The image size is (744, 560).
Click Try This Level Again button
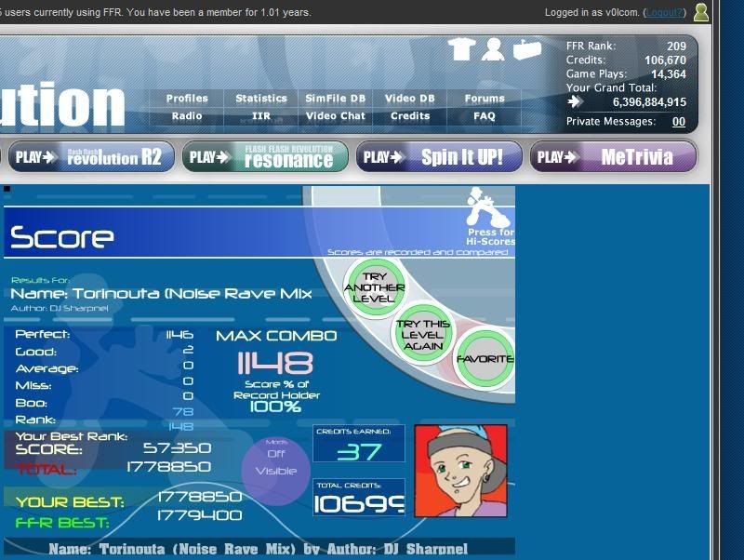[x=423, y=335]
